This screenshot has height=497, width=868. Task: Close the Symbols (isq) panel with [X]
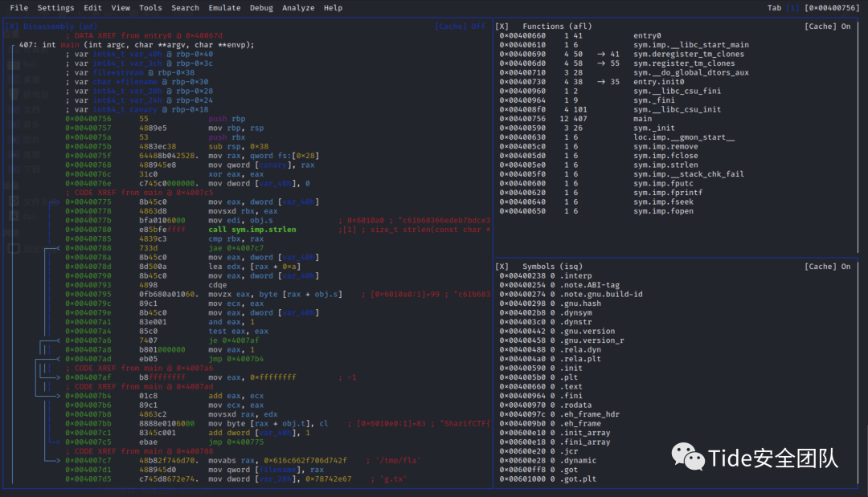point(502,267)
